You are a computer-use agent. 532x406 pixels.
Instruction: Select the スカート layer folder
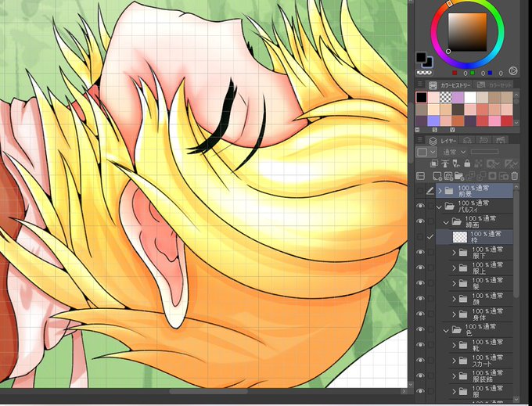point(482,360)
